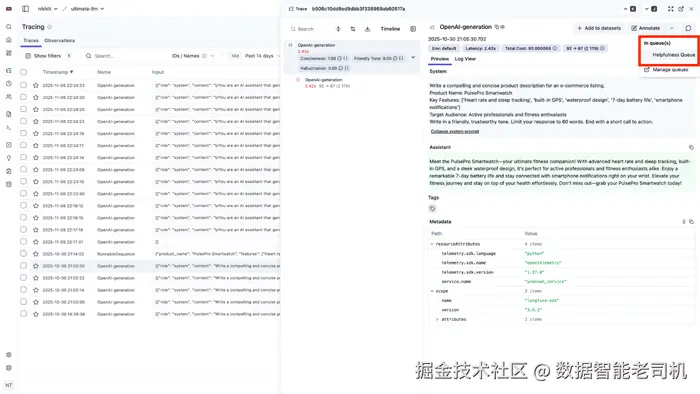Sort by the Timestamp column header
This screenshot has width=700, height=394.
[x=58, y=72]
